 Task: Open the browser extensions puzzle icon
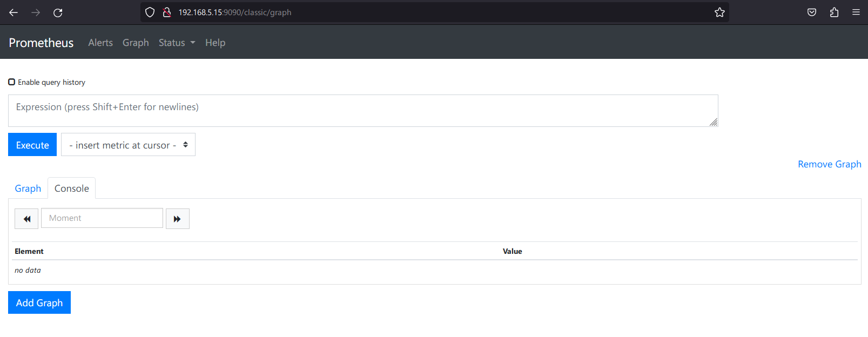coord(834,12)
